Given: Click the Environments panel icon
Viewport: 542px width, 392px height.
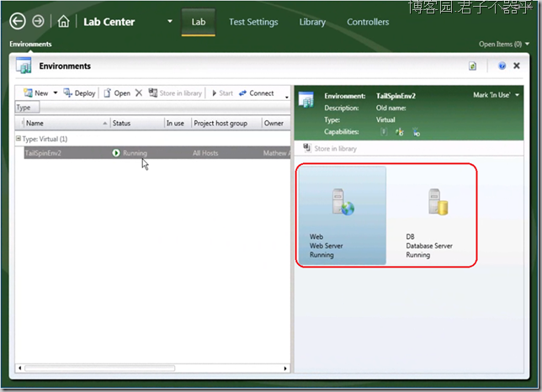Looking at the screenshot, I should click(x=24, y=66).
